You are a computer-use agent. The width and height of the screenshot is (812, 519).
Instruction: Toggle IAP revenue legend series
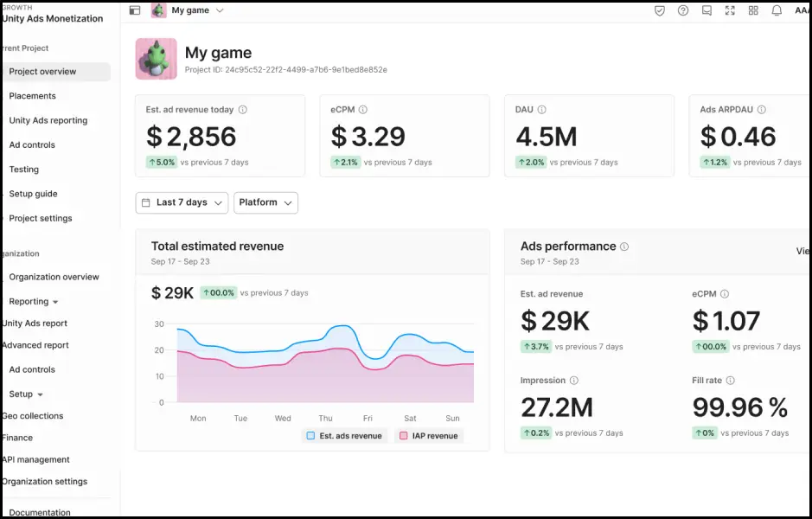[x=429, y=436]
